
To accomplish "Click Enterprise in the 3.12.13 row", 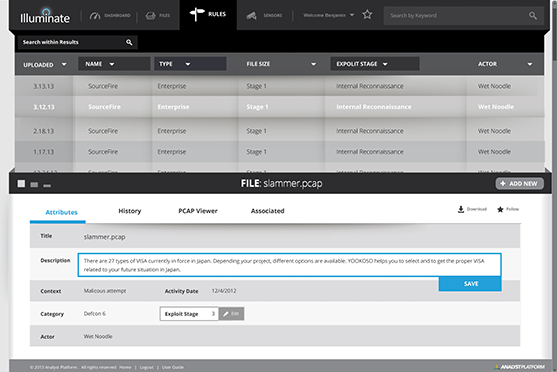I will point(173,107).
